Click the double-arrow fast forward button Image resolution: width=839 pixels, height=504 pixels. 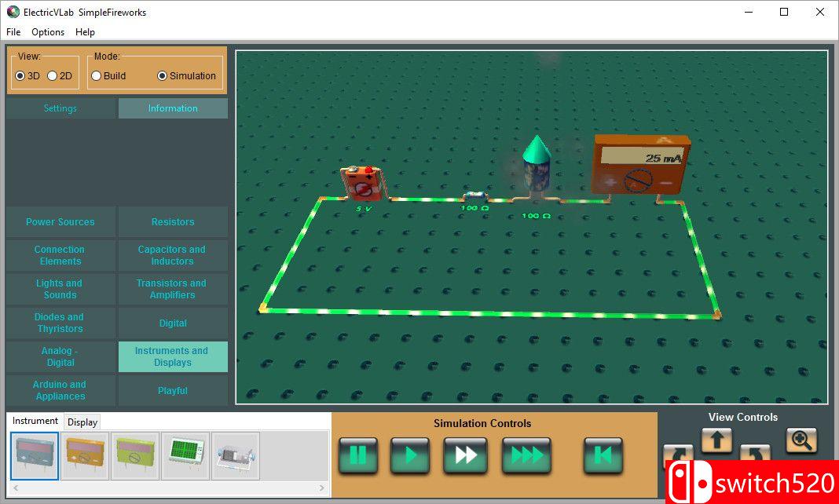pyautogui.click(x=466, y=455)
